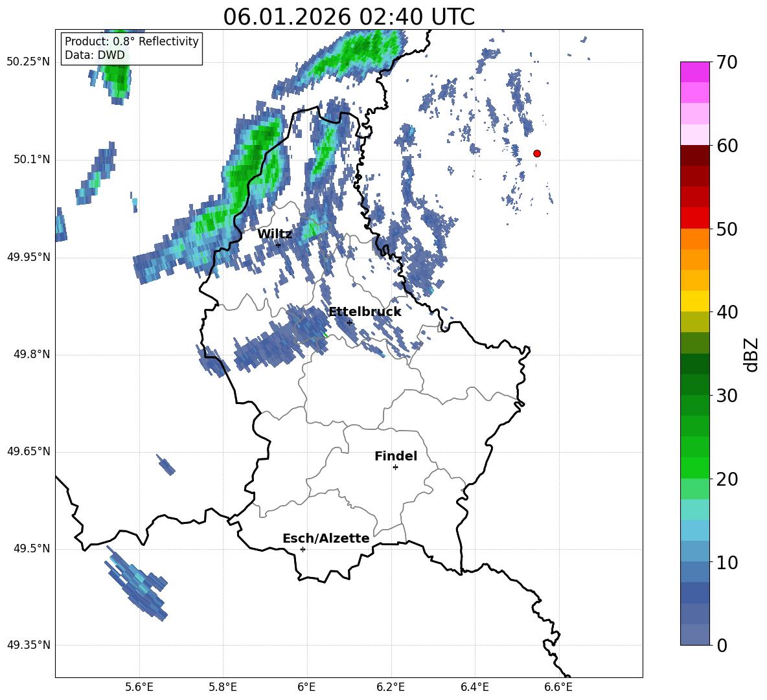Viewport: 767px width, 700px height.
Task: Click the dark red colorbar segment below 60
Action: tap(694, 155)
